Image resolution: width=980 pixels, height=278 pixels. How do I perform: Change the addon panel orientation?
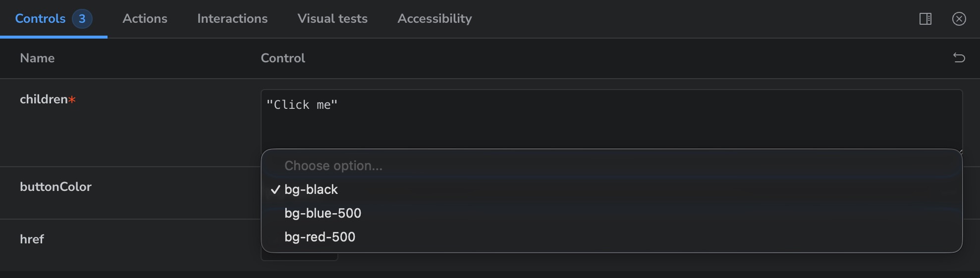(x=925, y=19)
